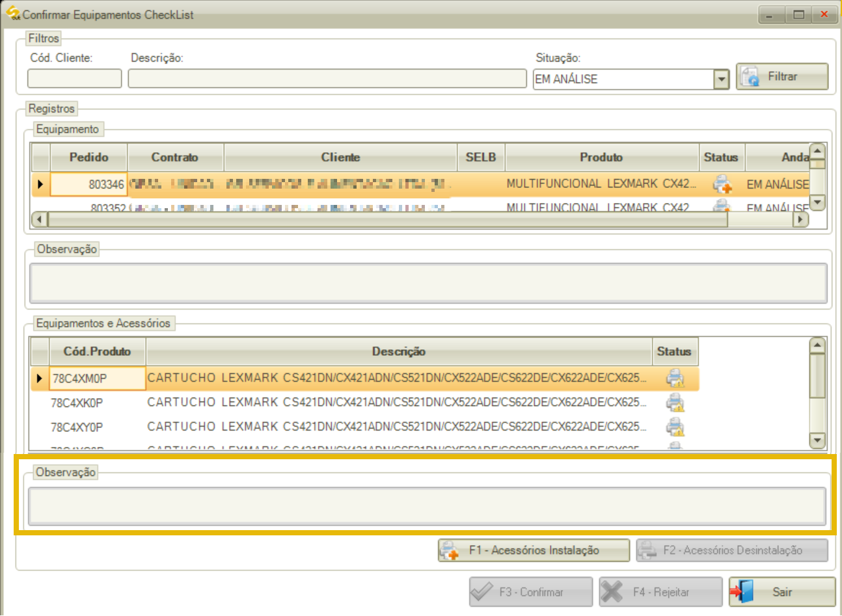842x616 pixels.
Task: Click application icon in title bar
Action: (x=13, y=13)
